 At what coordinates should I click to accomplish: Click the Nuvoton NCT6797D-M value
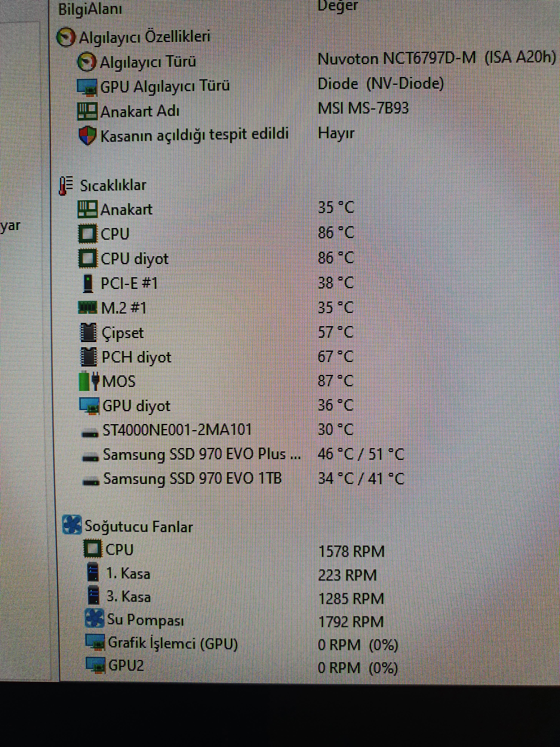(436, 58)
